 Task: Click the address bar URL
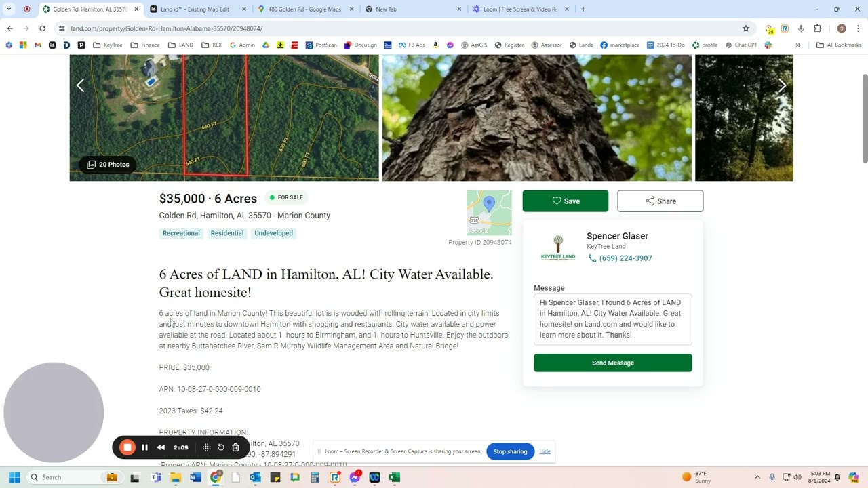(166, 28)
